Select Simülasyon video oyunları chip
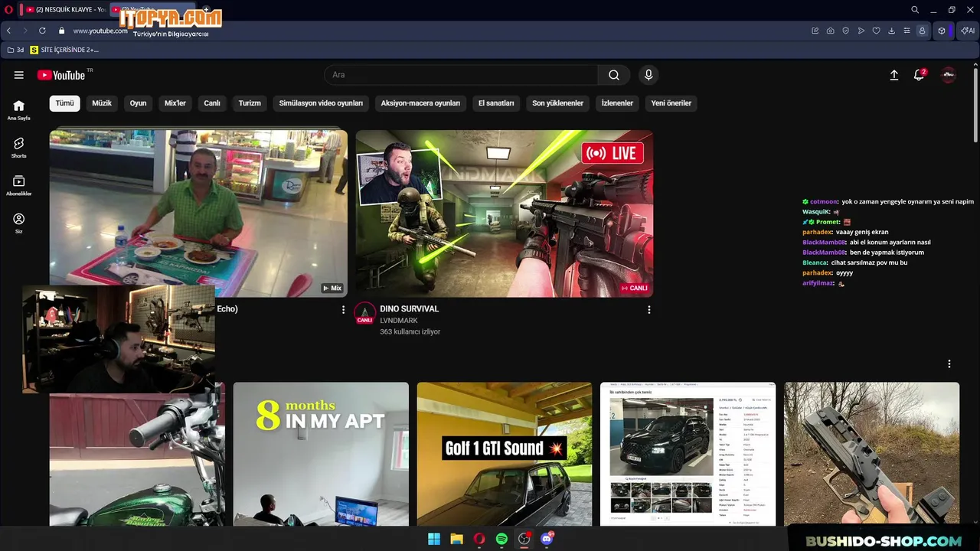Screen dimensions: 980x551 coord(321,103)
